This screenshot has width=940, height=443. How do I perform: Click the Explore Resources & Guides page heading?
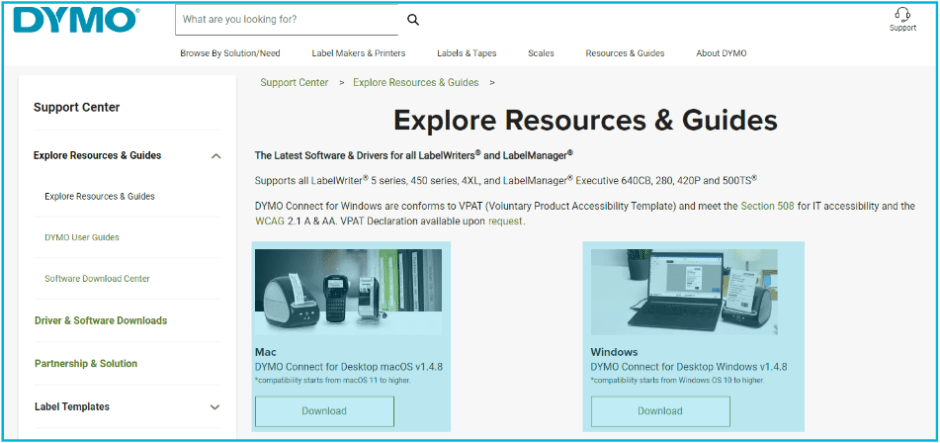(585, 120)
